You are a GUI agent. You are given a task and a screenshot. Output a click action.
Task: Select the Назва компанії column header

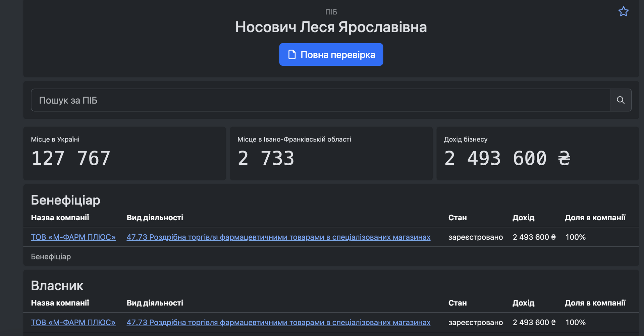(60, 217)
